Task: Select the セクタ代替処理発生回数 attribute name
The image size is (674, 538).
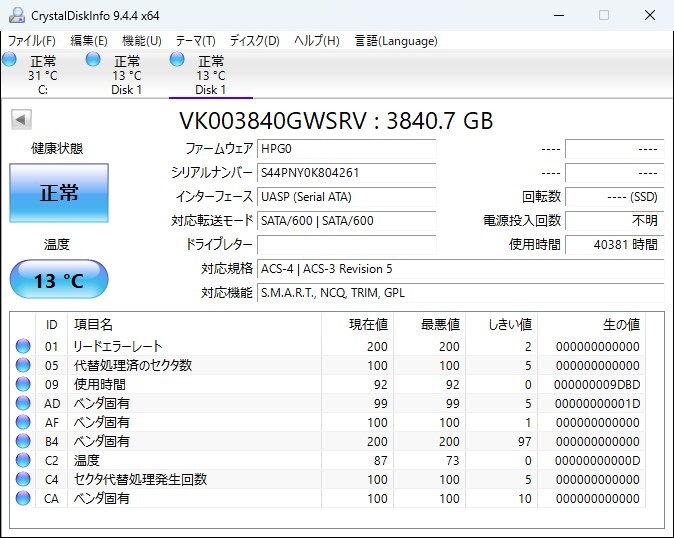Action: click(141, 479)
